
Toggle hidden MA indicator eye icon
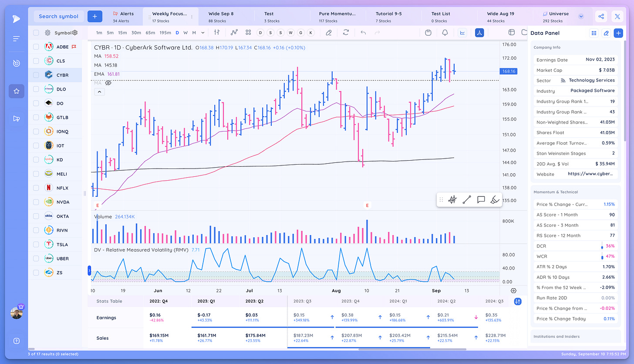108,83
